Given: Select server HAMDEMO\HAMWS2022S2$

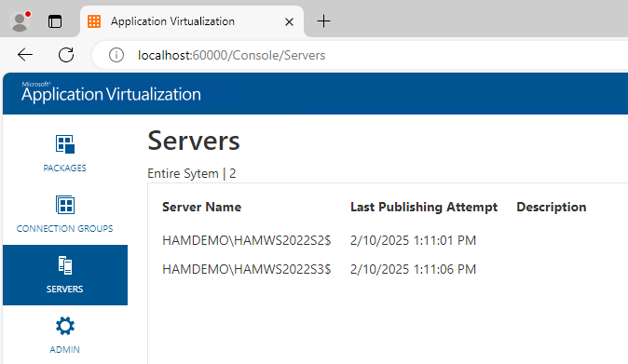Looking at the screenshot, I should click(x=247, y=240).
